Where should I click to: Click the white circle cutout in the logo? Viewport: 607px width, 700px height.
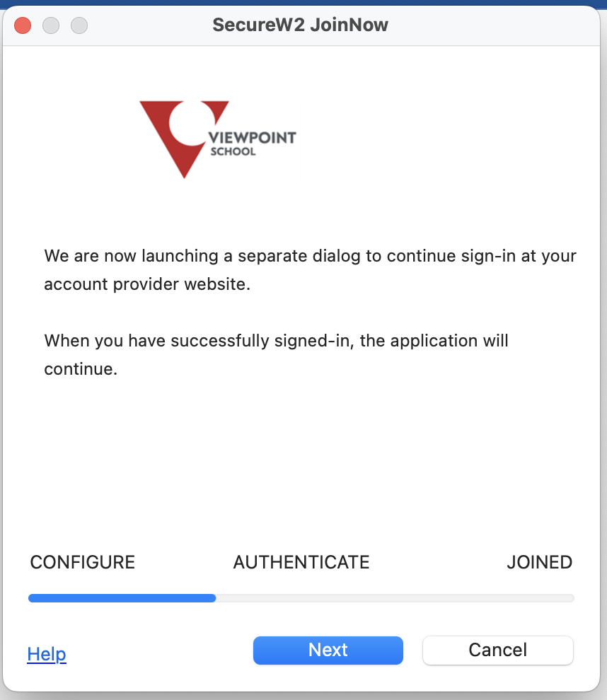(192, 123)
